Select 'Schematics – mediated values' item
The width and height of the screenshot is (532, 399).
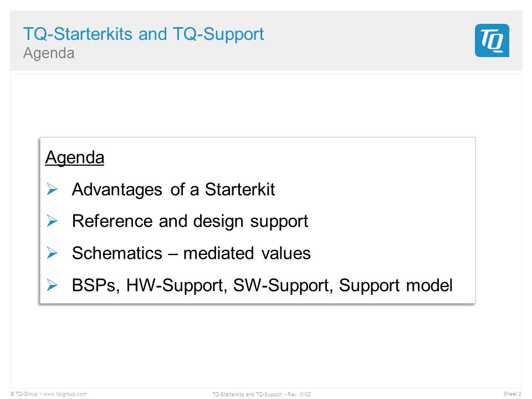coord(191,253)
